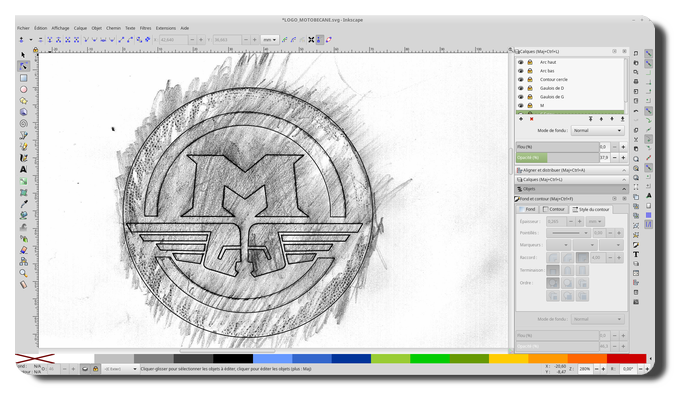Open the Mode de fondu Normal dropdown
683x397 pixels.
coord(597,130)
